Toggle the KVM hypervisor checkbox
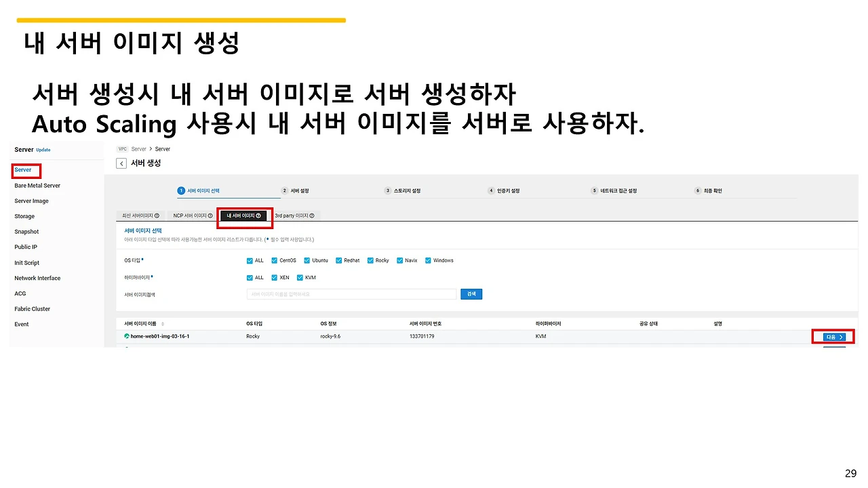The image size is (868, 488). [298, 277]
